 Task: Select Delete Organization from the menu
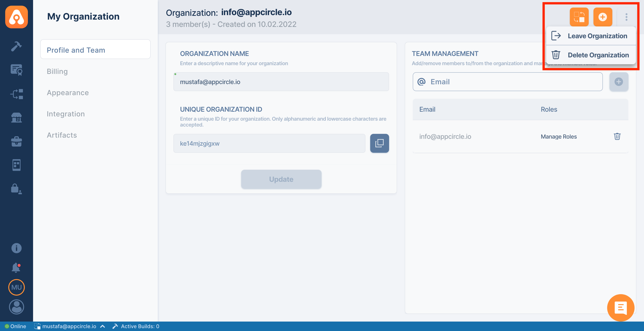[x=591, y=55]
